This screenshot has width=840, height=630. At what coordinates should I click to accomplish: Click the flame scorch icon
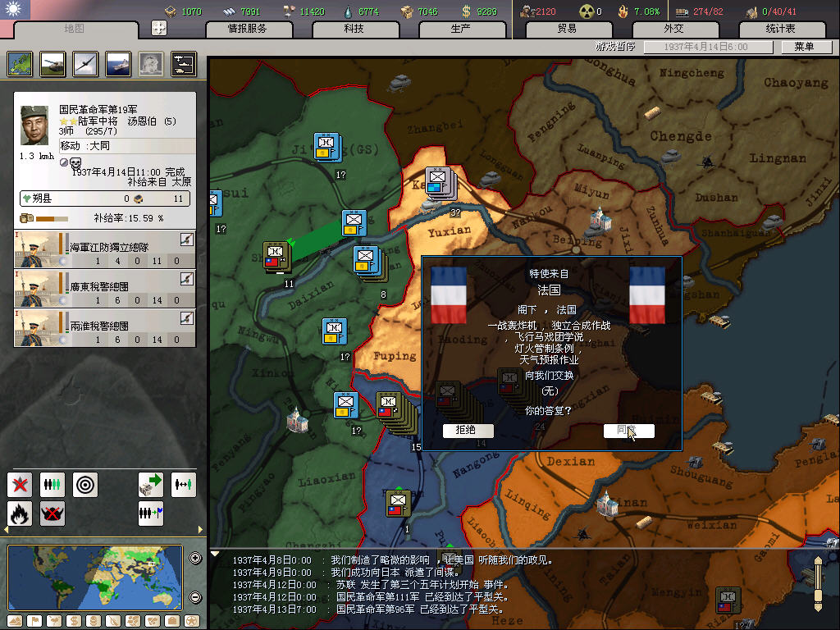20,514
